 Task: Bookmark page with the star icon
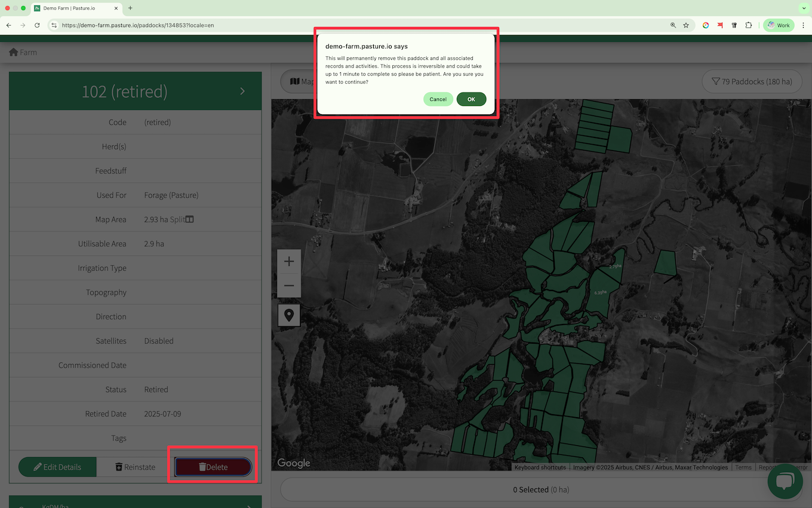coord(686,25)
